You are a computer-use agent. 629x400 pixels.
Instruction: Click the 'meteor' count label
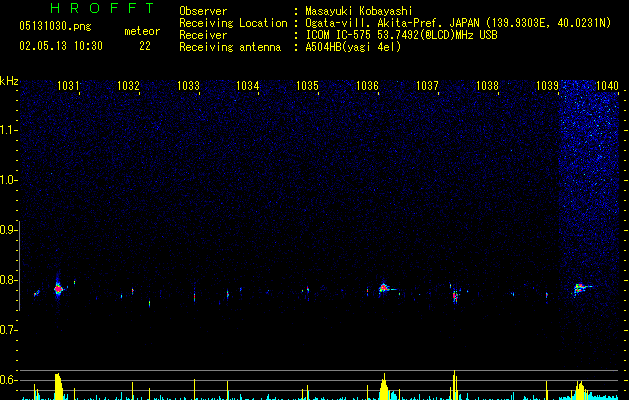pyautogui.click(x=142, y=31)
